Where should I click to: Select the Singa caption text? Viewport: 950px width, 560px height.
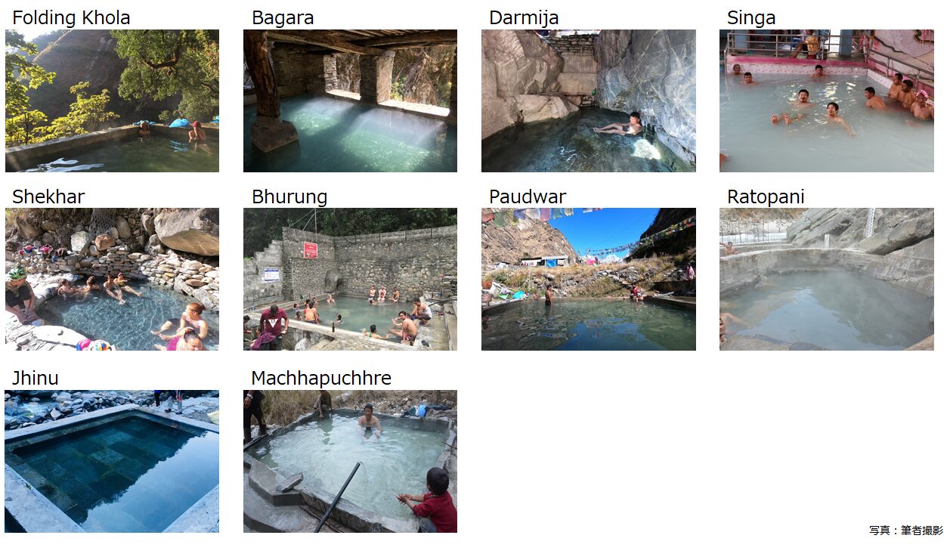tap(751, 18)
